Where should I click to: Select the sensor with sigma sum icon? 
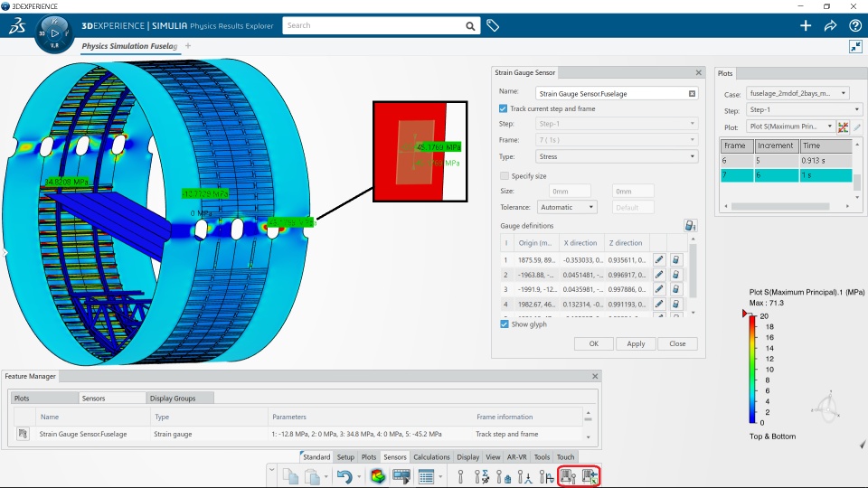[x=482, y=476]
